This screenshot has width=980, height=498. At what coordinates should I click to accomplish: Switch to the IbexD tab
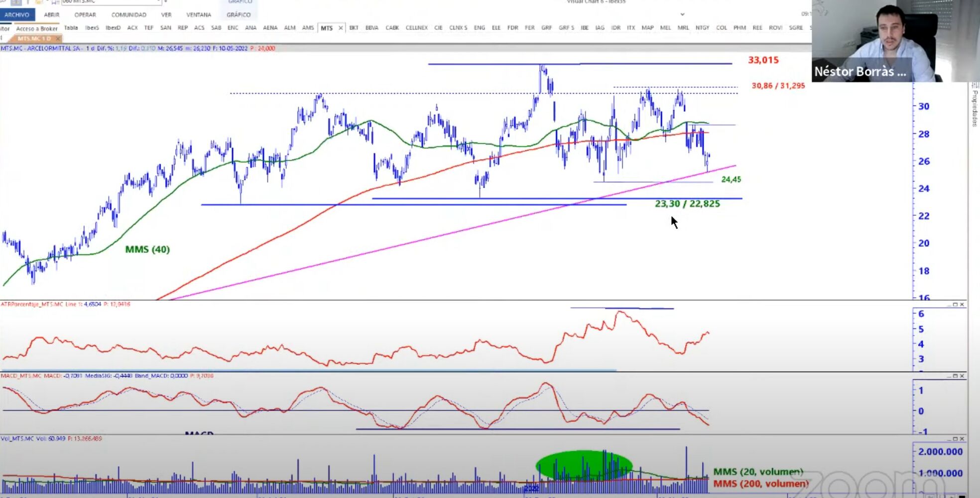(113, 28)
